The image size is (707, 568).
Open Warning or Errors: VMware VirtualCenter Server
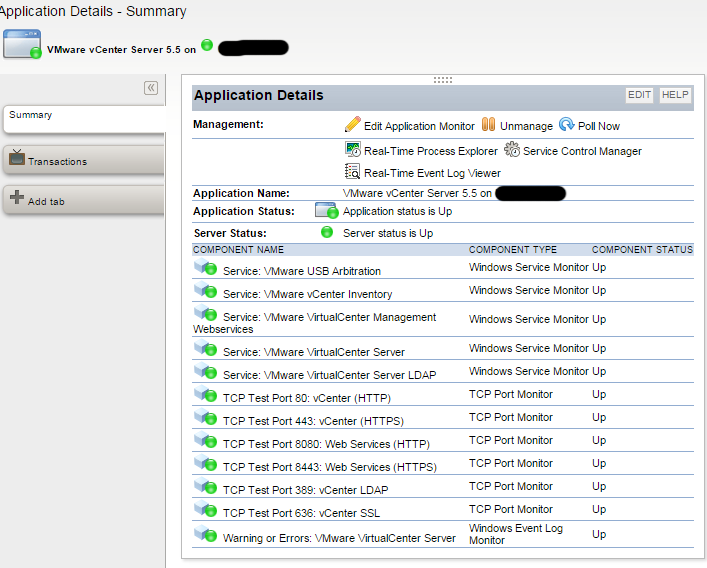340,538
